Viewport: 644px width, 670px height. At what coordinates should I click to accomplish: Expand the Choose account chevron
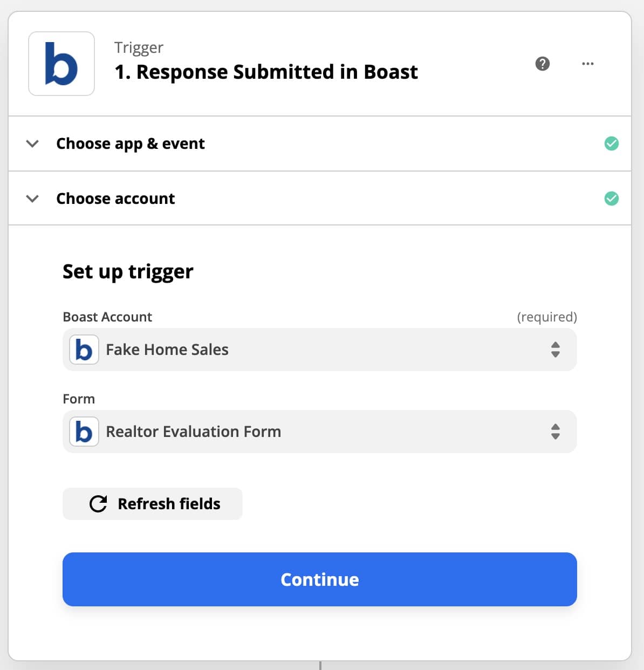pyautogui.click(x=32, y=199)
